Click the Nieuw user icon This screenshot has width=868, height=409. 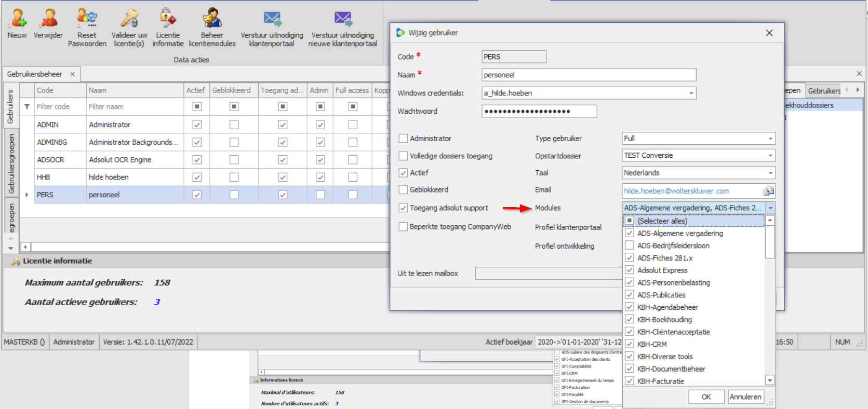(17, 19)
